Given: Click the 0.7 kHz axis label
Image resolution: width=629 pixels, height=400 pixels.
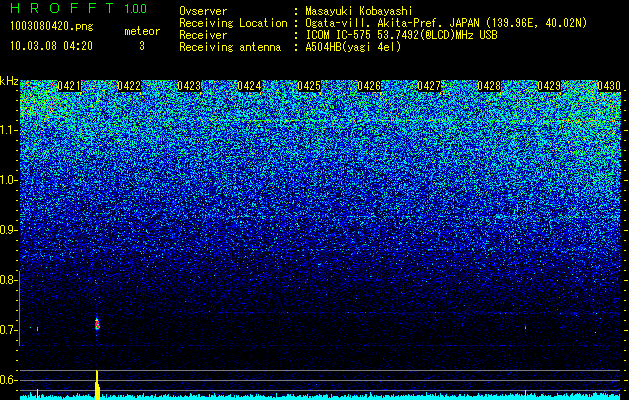Looking at the screenshot, I should (x=8, y=330).
